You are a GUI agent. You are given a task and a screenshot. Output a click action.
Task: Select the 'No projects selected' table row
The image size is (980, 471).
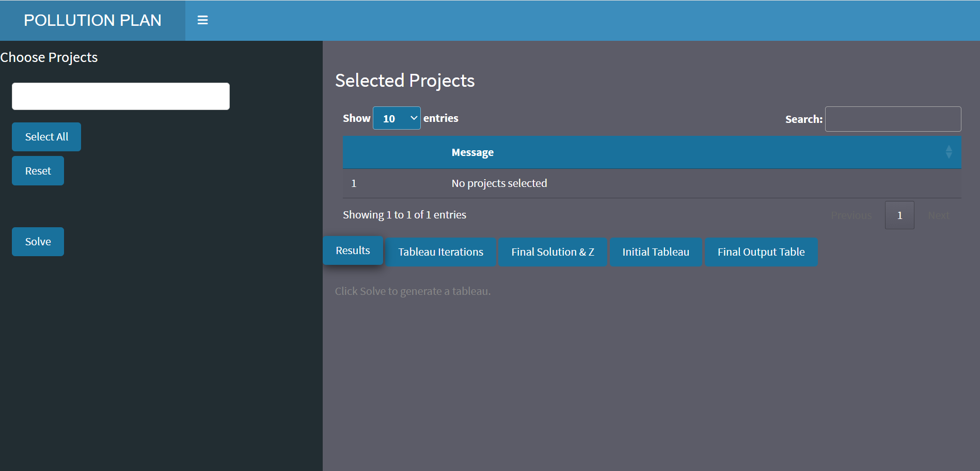499,183
